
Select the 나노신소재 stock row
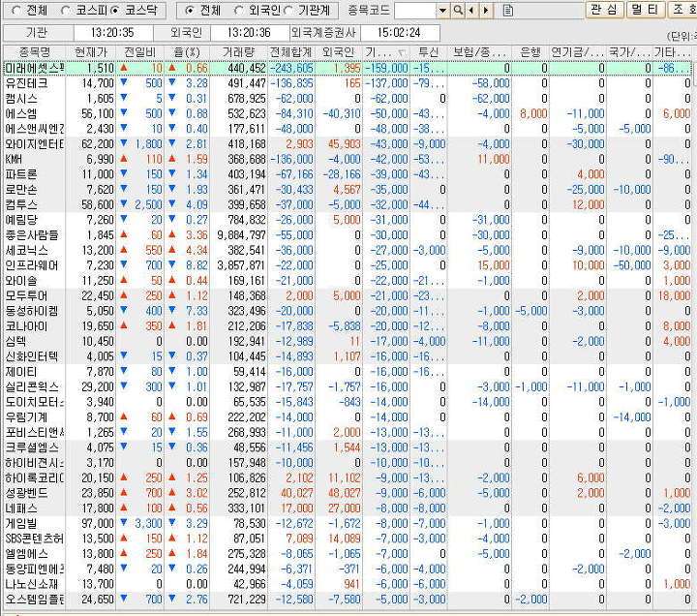[x=348, y=583]
